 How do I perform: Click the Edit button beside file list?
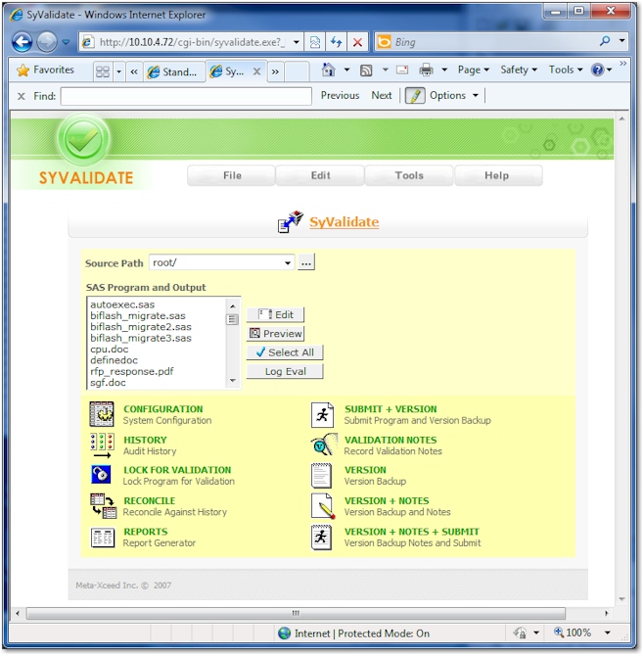click(275, 314)
